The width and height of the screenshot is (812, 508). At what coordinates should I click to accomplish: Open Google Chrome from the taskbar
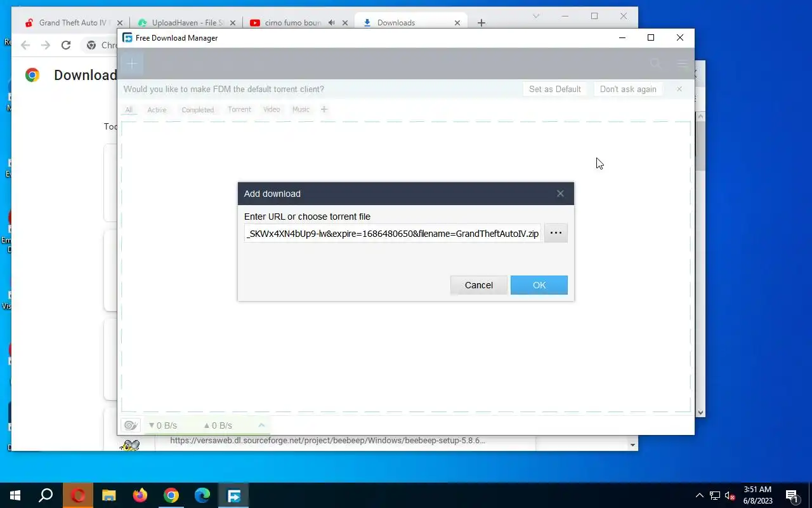171,495
